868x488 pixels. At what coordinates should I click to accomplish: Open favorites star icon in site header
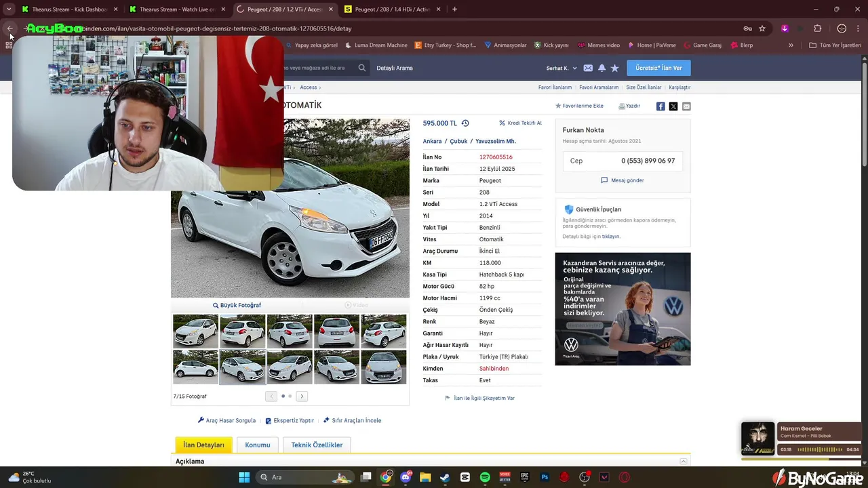click(614, 68)
